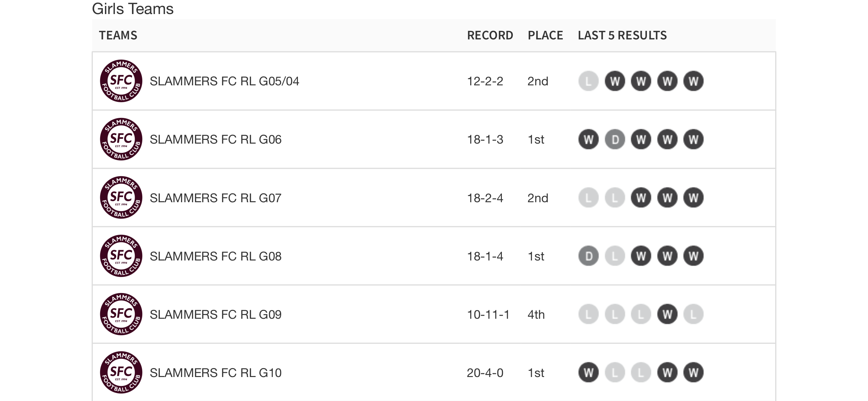Click the SLAMMERS FC RL G06 team logo
This screenshot has height=401, width=868.
pos(121,139)
